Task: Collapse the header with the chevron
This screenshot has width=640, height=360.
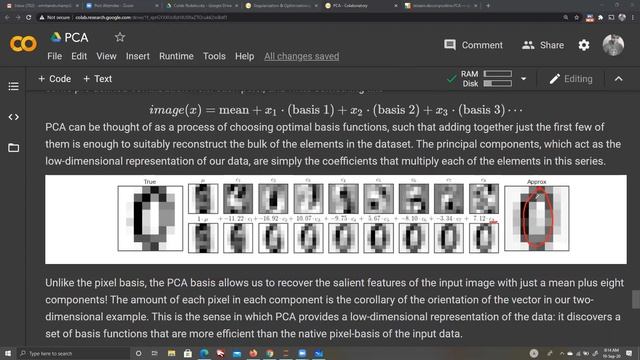Action: [618, 79]
